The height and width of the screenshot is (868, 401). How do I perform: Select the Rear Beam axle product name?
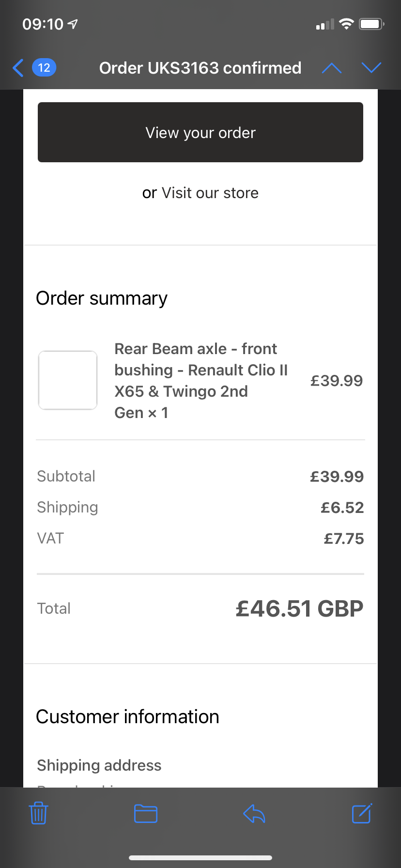tap(201, 381)
